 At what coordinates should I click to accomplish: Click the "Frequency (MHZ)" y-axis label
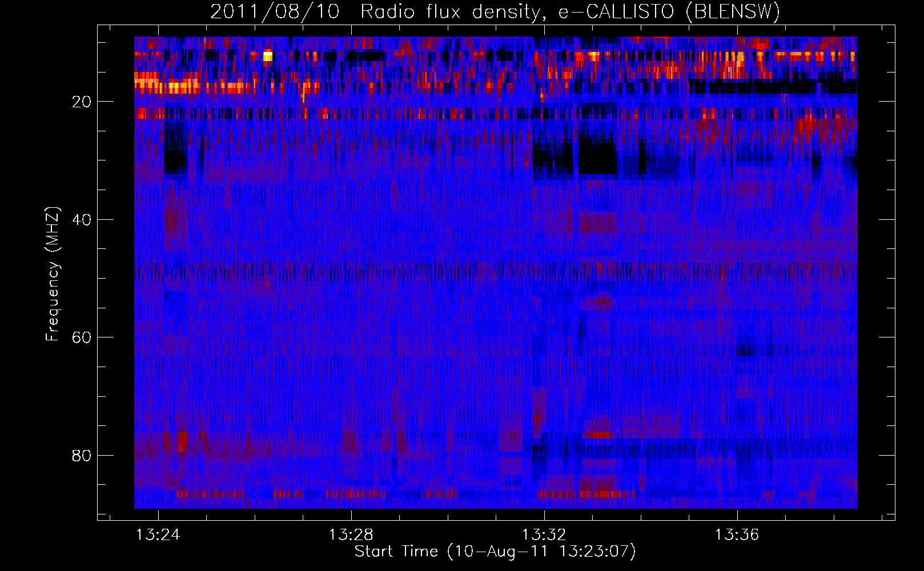[x=53, y=274]
